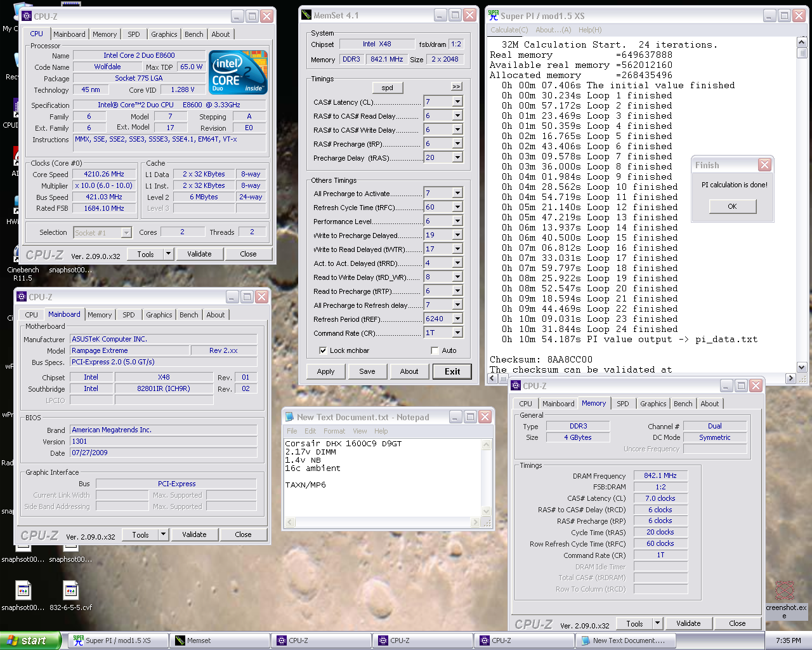Viewport: 812px width, 650px height.
Task: Toggle the Lock mchbar checkbox
Action: (323, 350)
